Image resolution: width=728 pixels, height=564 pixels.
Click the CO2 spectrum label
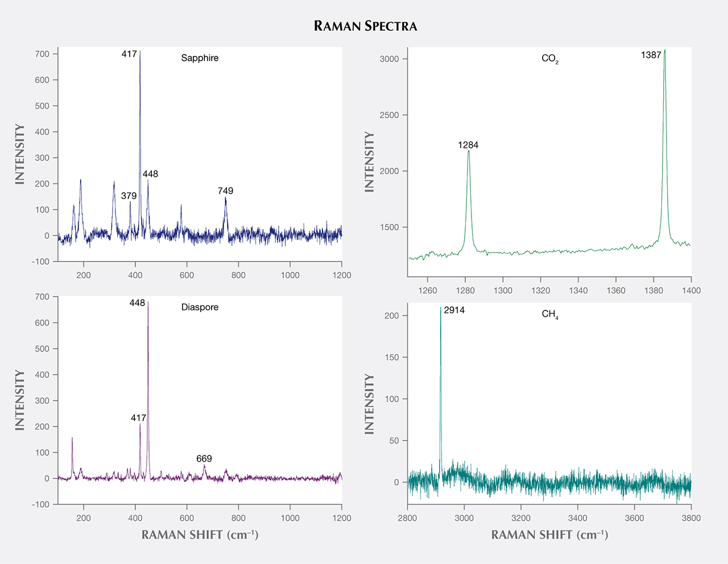(549, 59)
